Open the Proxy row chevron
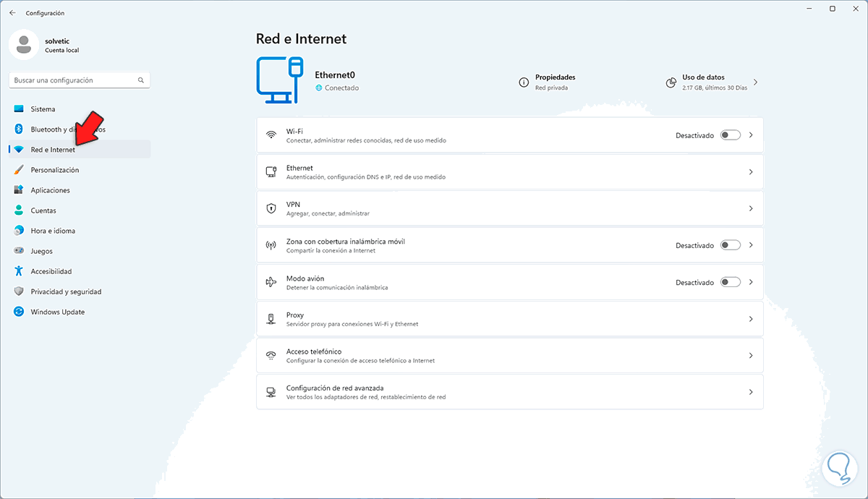Screen dimensions: 868x499 point(751,319)
